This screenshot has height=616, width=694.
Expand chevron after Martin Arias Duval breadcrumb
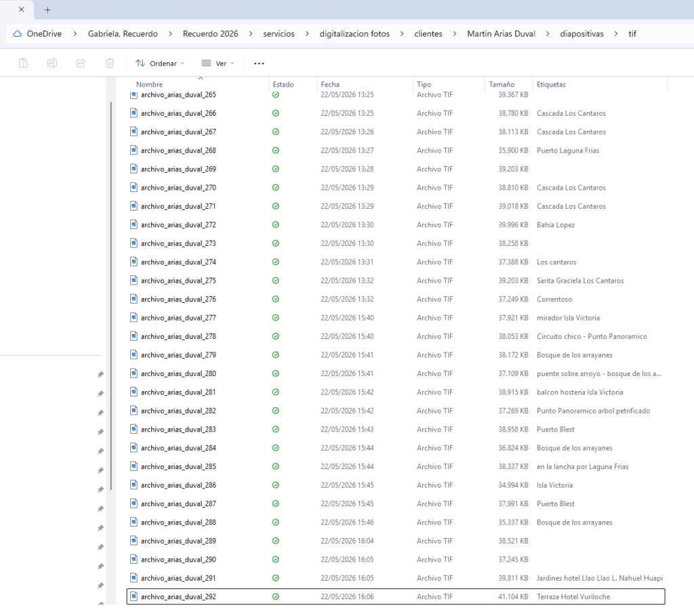(x=548, y=34)
